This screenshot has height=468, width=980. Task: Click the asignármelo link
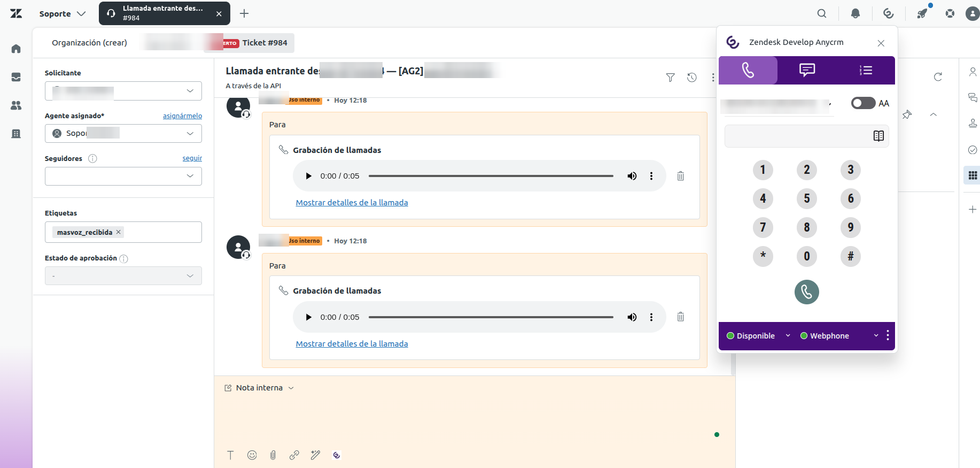coord(182,116)
